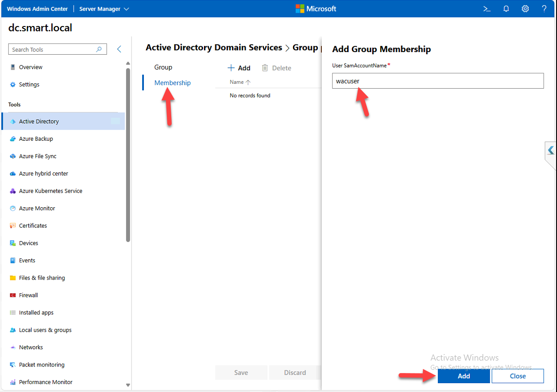Click the Azure Kubernetes Service icon

(12, 191)
